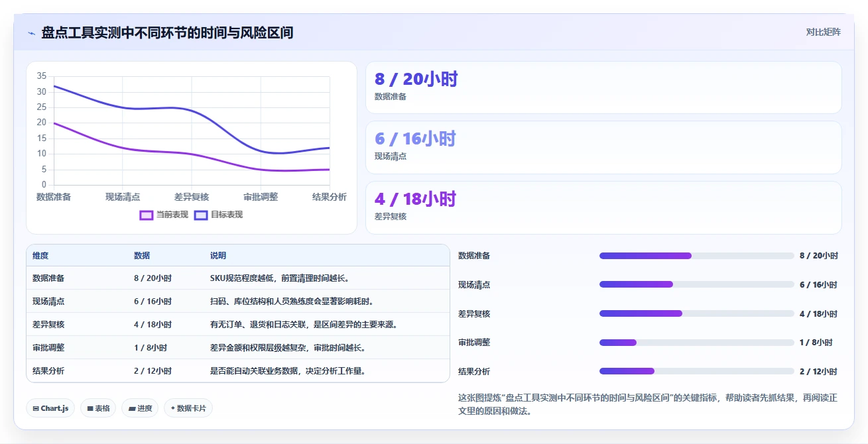This screenshot has height=444, width=868.
Task: Click the 维度 column header
Action: pyautogui.click(x=40, y=256)
